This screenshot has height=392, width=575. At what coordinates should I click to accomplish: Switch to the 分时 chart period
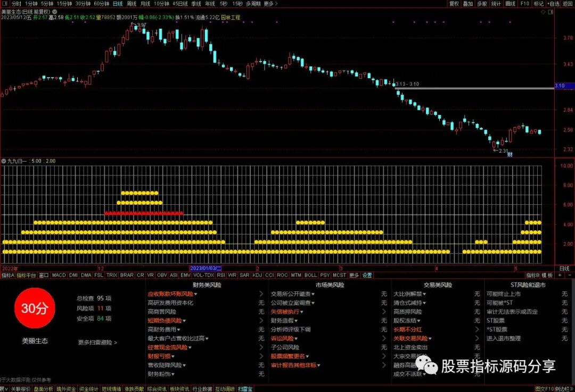coord(16,4)
